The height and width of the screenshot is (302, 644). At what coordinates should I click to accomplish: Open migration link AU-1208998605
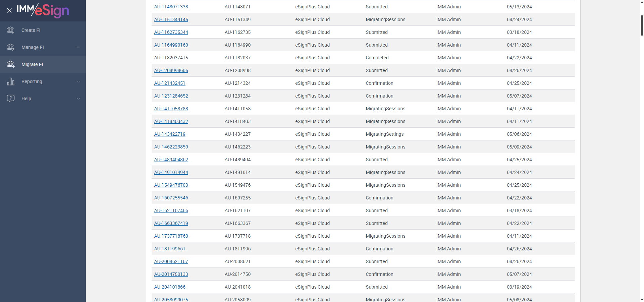click(x=171, y=70)
